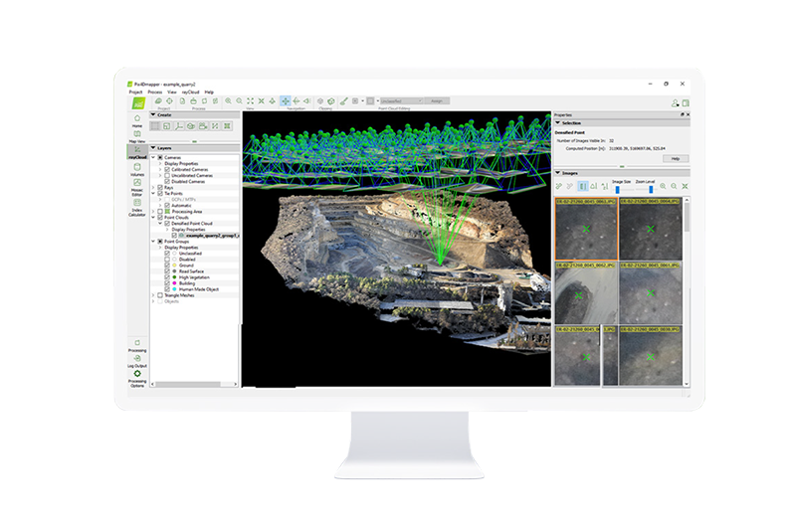Collapse the Create section header

[153, 114]
